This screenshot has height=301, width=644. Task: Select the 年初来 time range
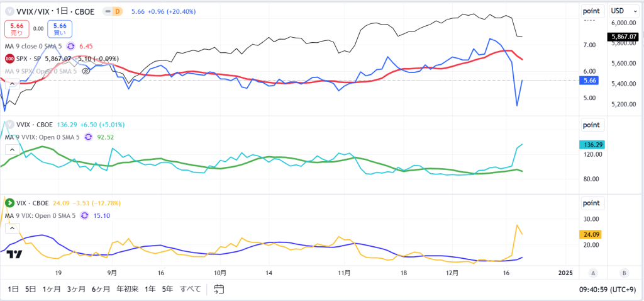click(x=127, y=289)
